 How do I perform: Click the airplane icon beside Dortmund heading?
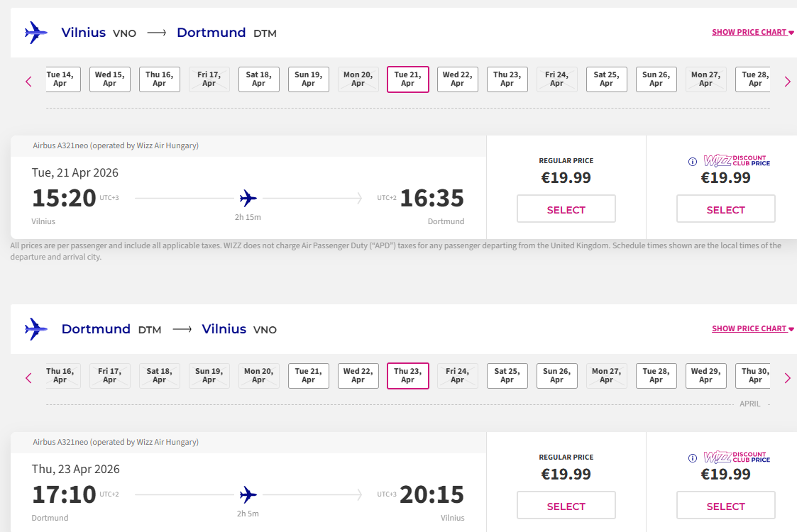tap(35, 329)
